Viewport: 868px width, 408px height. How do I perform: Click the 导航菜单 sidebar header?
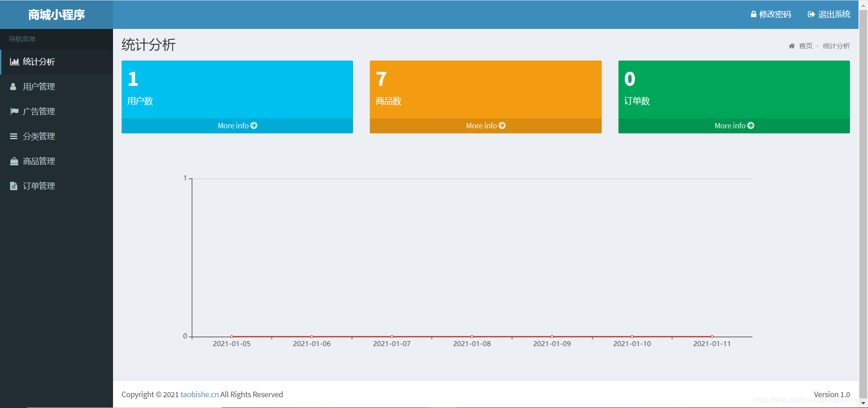point(22,39)
